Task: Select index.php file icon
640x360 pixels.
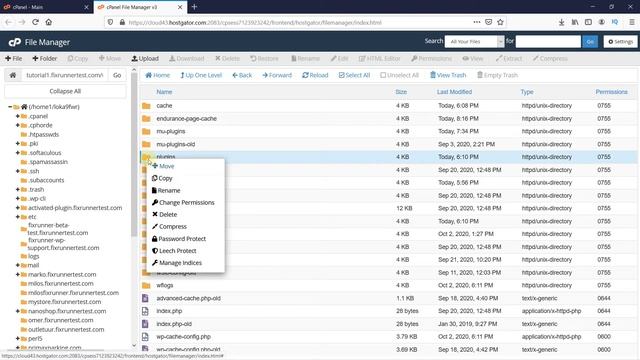Action: click(x=145, y=311)
